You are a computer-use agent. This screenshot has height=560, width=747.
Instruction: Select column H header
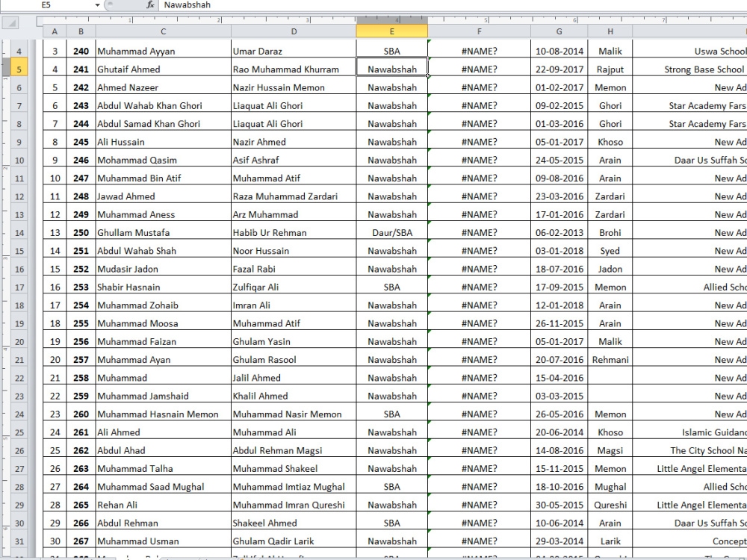610,31
